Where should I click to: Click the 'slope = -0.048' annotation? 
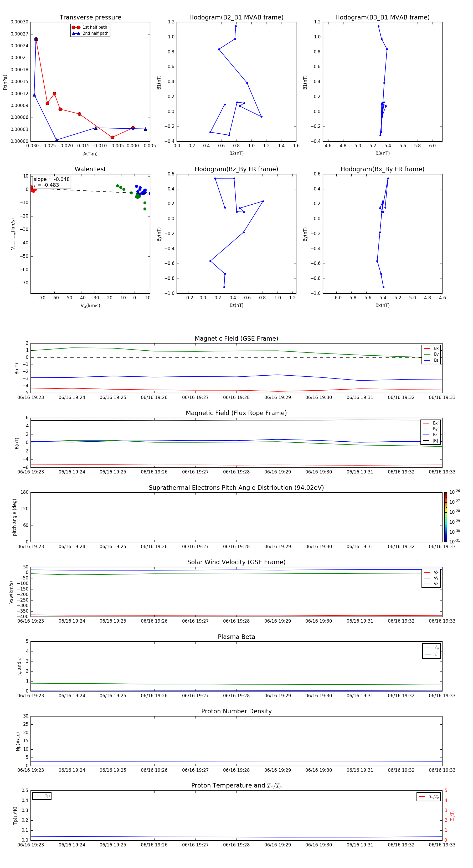coord(52,179)
